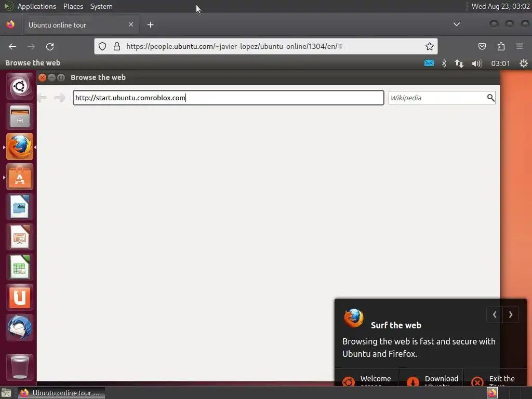The image size is (532, 399).
Task: Open the Places menu
Action: [73, 6]
